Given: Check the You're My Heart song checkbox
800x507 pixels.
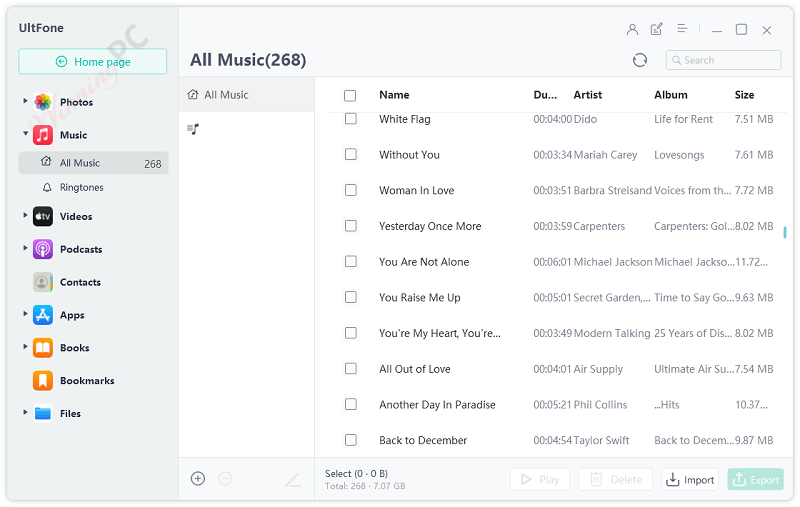Looking at the screenshot, I should (x=351, y=333).
